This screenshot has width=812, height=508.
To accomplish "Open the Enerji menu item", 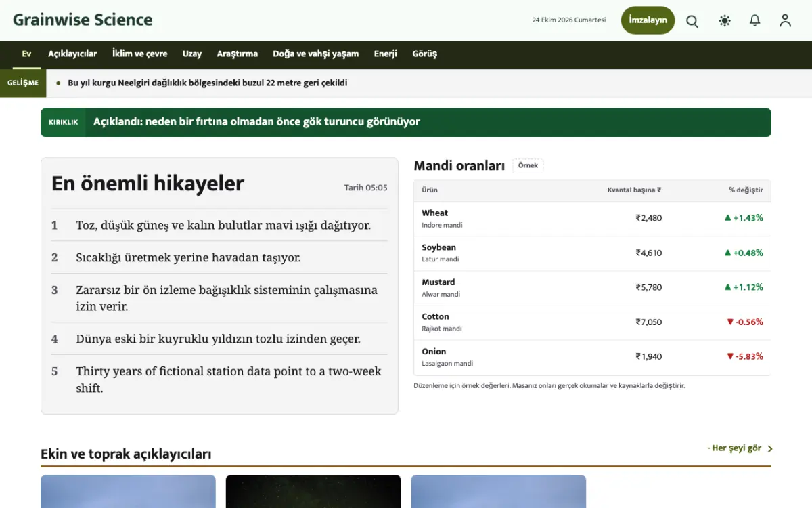I will pos(386,54).
